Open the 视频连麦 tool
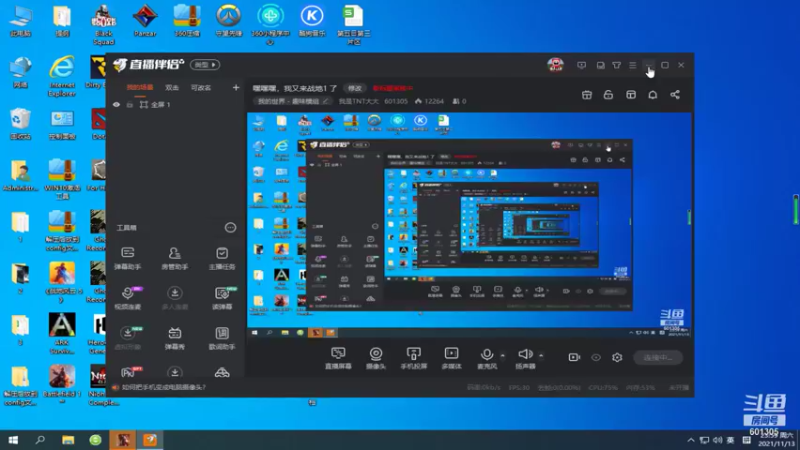Viewport: 800px width, 450px height. coord(128,297)
